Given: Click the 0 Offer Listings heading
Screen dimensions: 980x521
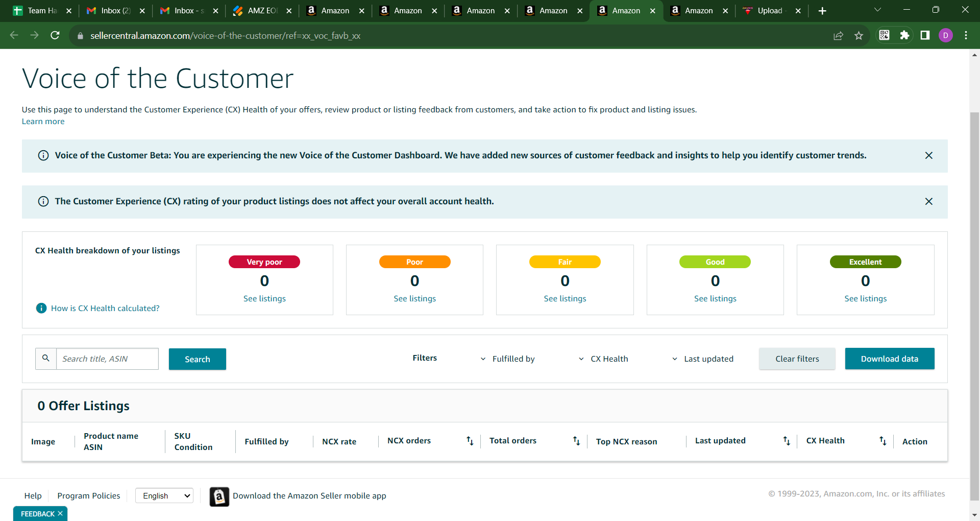Looking at the screenshot, I should click(x=83, y=406).
